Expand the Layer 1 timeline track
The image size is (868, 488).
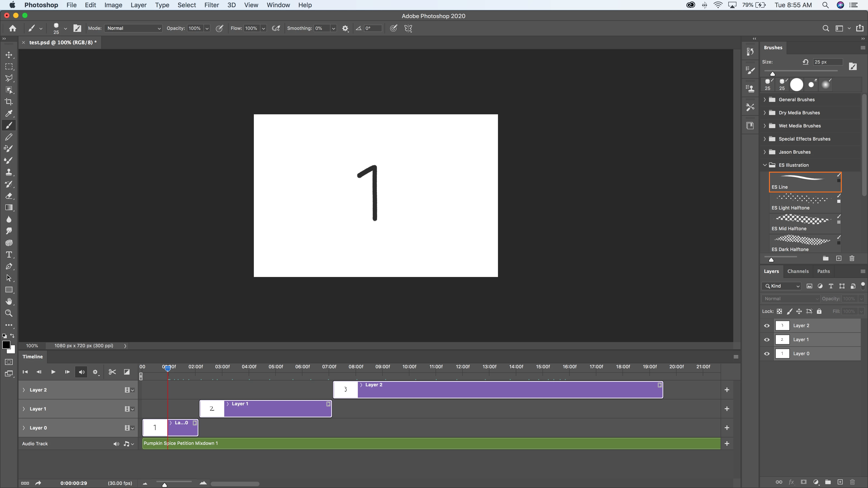(x=24, y=409)
